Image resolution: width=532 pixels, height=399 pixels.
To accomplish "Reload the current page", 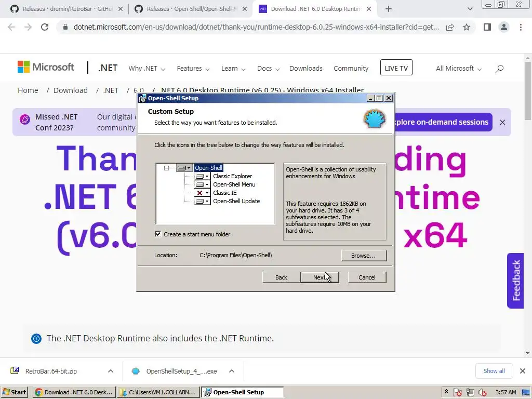I will (x=45, y=27).
